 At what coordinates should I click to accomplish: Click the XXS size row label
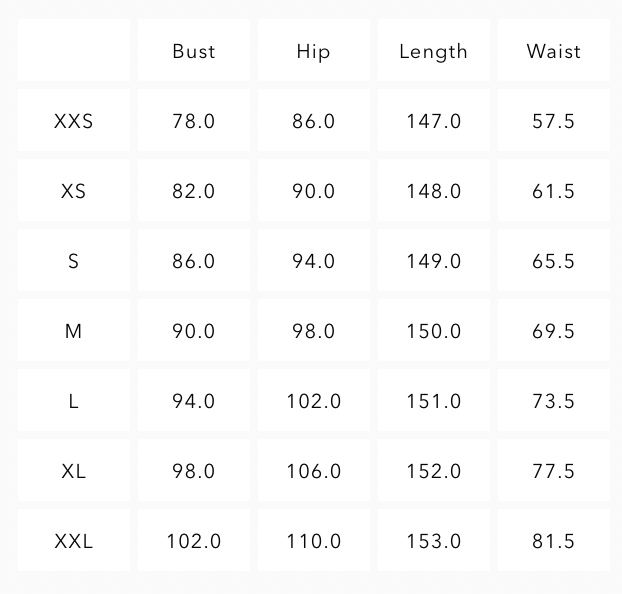74,121
